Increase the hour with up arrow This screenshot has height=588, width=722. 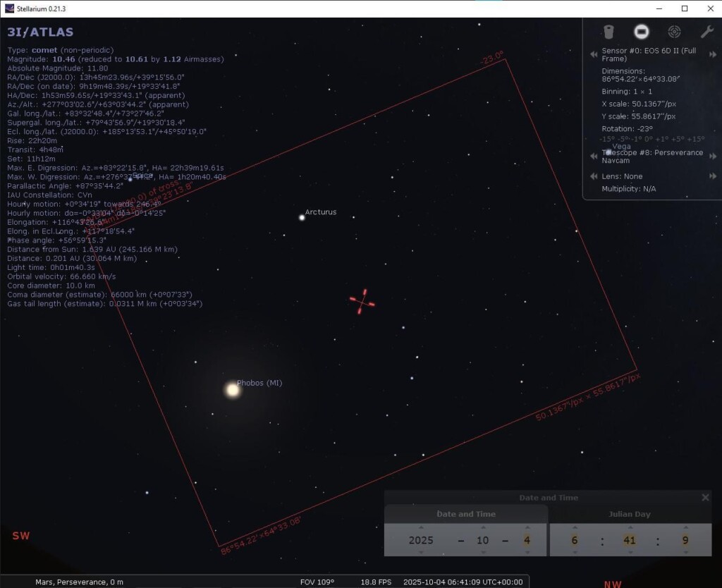pos(574,527)
